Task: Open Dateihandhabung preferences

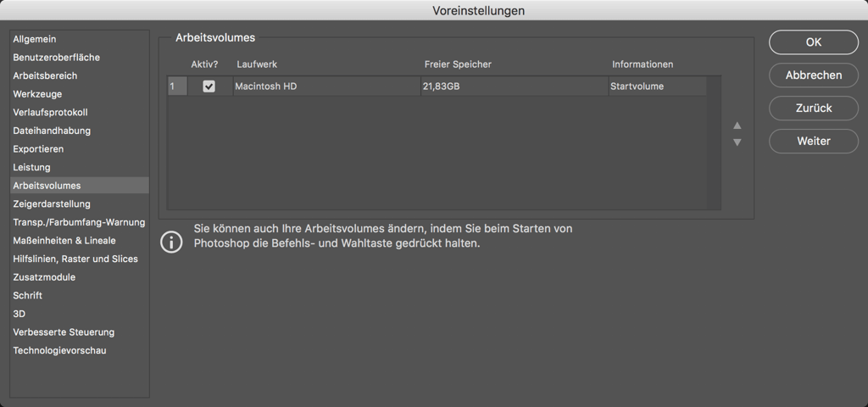Action: pyautogui.click(x=80, y=131)
